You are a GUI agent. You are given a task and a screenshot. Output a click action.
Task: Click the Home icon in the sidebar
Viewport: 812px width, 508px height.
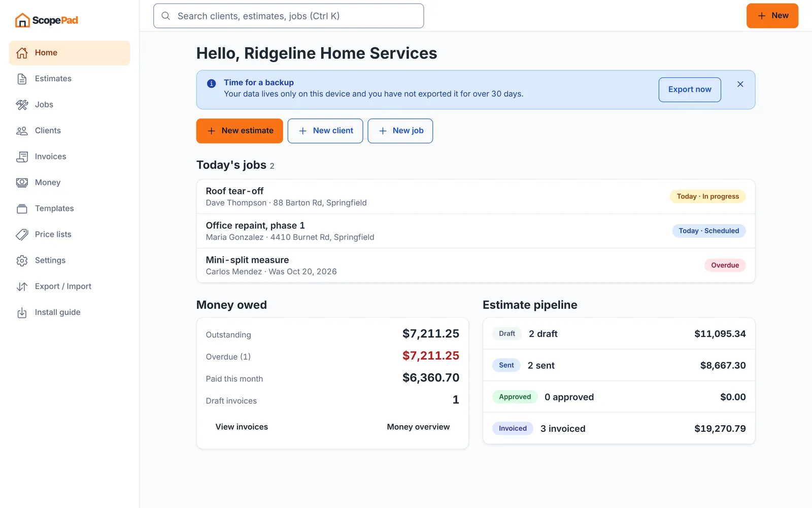(22, 53)
